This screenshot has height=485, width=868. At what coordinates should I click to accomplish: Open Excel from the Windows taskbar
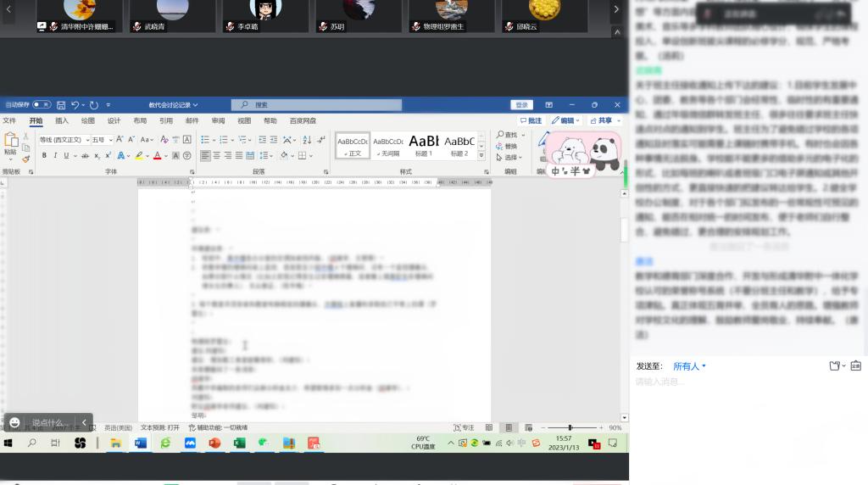point(239,443)
